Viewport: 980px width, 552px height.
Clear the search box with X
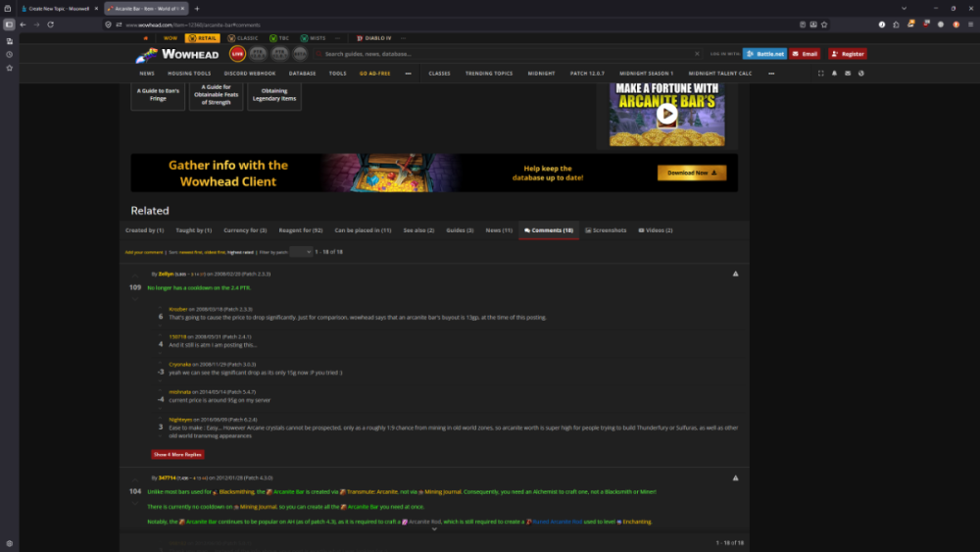pyautogui.click(x=697, y=54)
